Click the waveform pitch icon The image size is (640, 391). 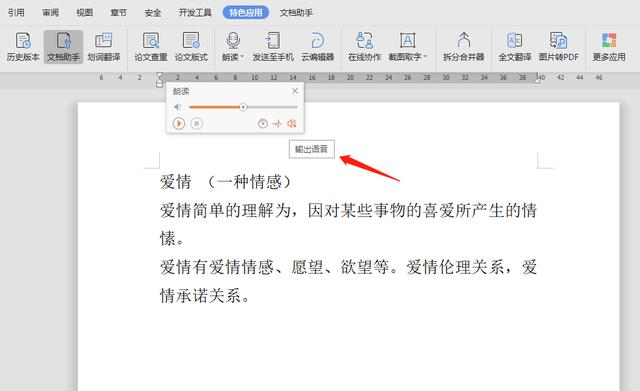click(x=278, y=123)
